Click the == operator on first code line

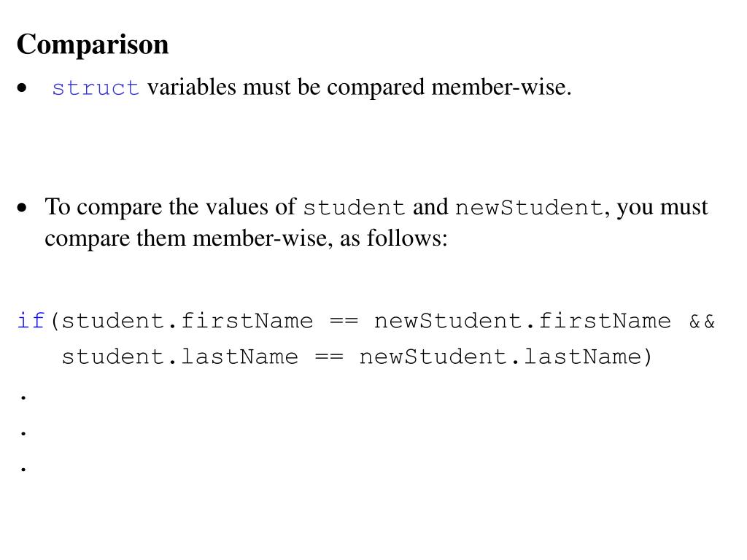click(344, 322)
